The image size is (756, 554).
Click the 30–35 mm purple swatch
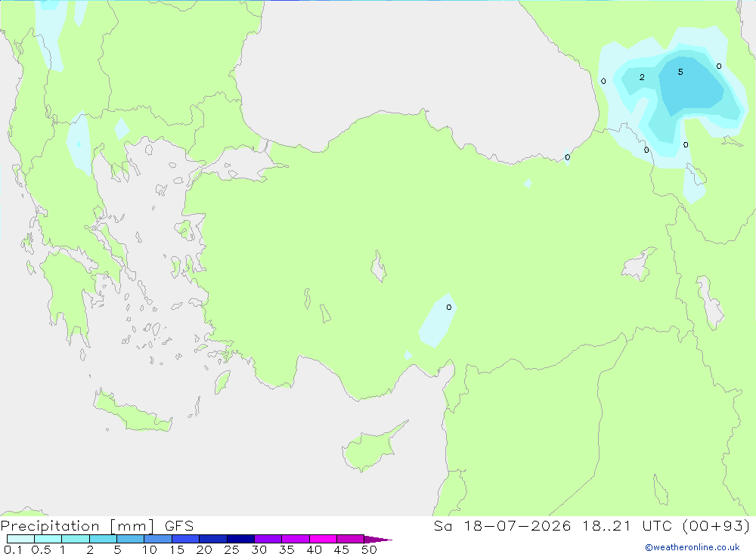(x=268, y=539)
